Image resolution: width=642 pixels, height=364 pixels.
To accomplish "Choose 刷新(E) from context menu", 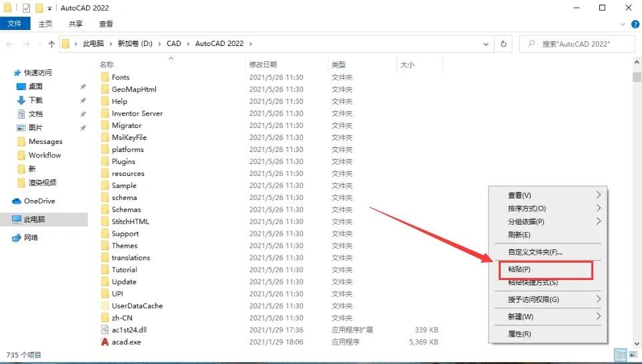I will [x=548, y=235].
